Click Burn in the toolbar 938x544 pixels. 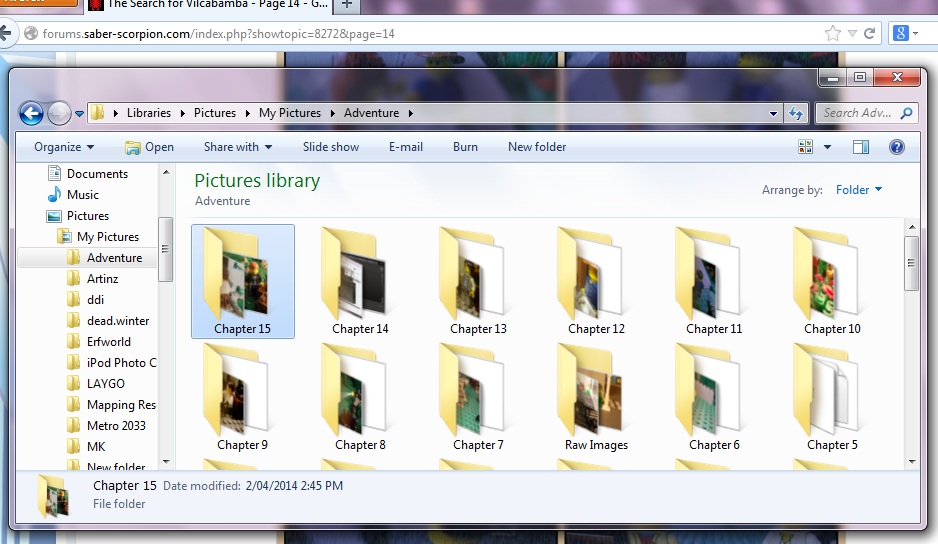pos(465,147)
